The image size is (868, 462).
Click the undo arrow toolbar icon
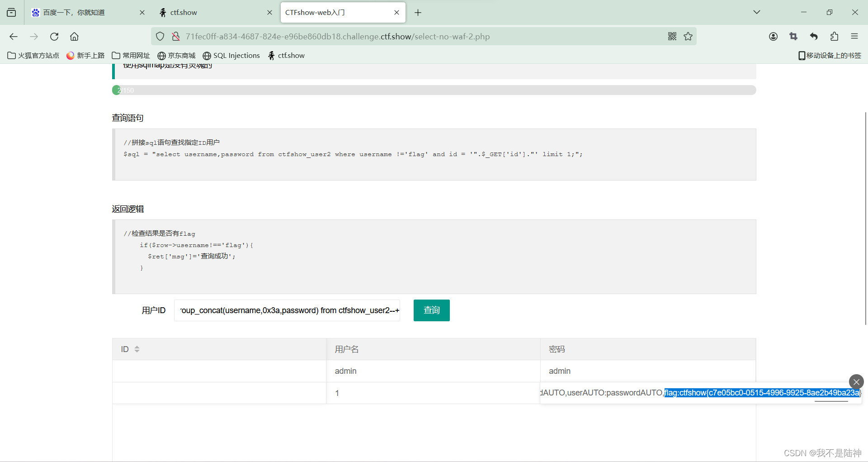pyautogui.click(x=814, y=37)
